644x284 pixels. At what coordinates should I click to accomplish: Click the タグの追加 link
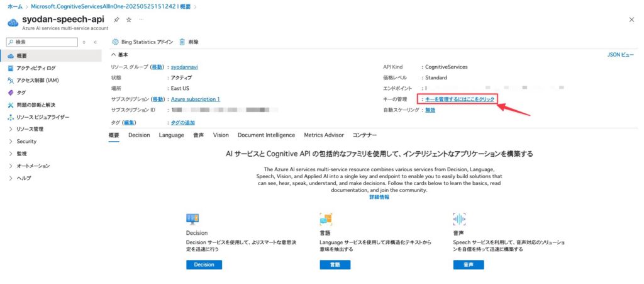point(183,122)
